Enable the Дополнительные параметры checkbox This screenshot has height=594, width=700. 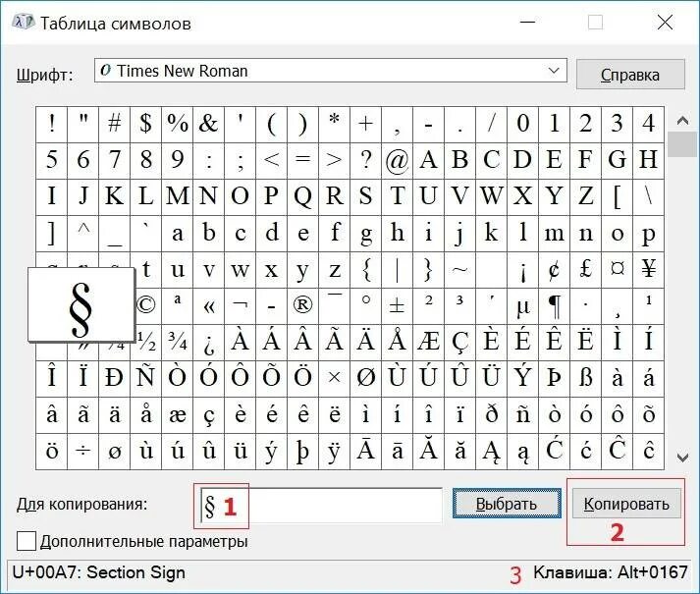click(27, 541)
